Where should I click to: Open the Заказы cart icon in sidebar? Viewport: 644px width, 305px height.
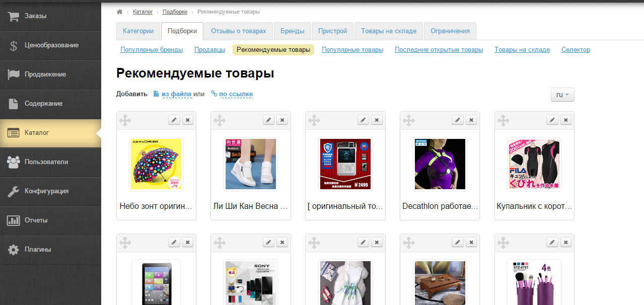coord(14,16)
